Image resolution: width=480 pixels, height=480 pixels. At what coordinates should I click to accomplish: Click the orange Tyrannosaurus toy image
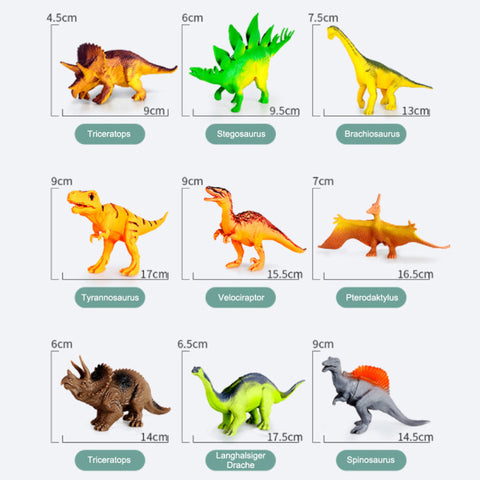pyautogui.click(x=117, y=233)
